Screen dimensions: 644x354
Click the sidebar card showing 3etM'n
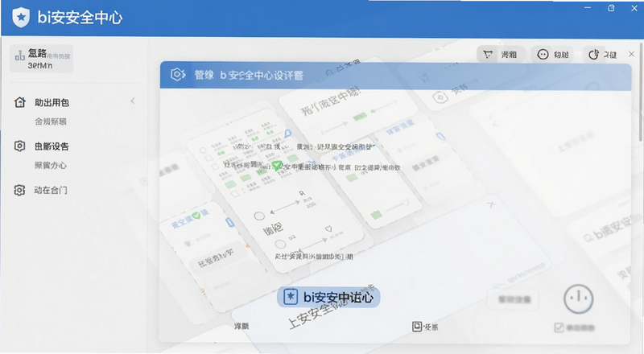tap(41, 58)
